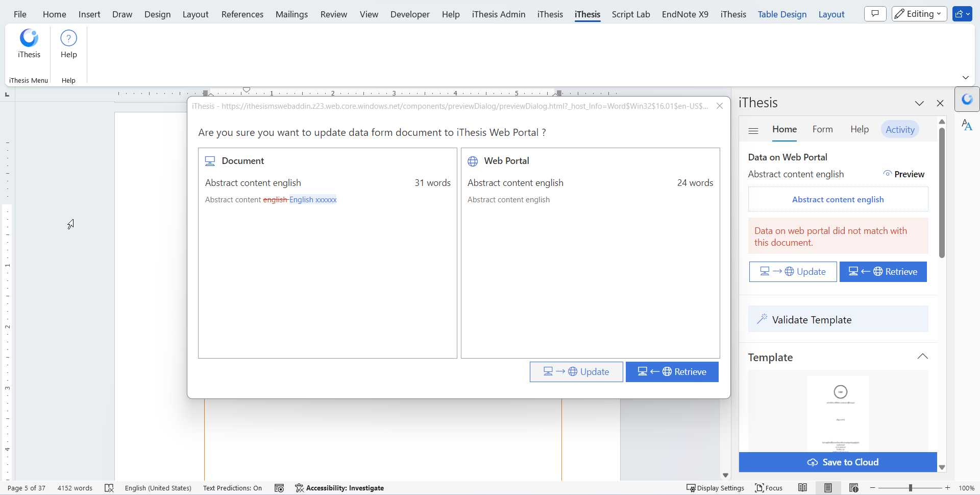Screen dimensions: 980x495
Task: Click the Validate Template wand button
Action: [838, 320]
